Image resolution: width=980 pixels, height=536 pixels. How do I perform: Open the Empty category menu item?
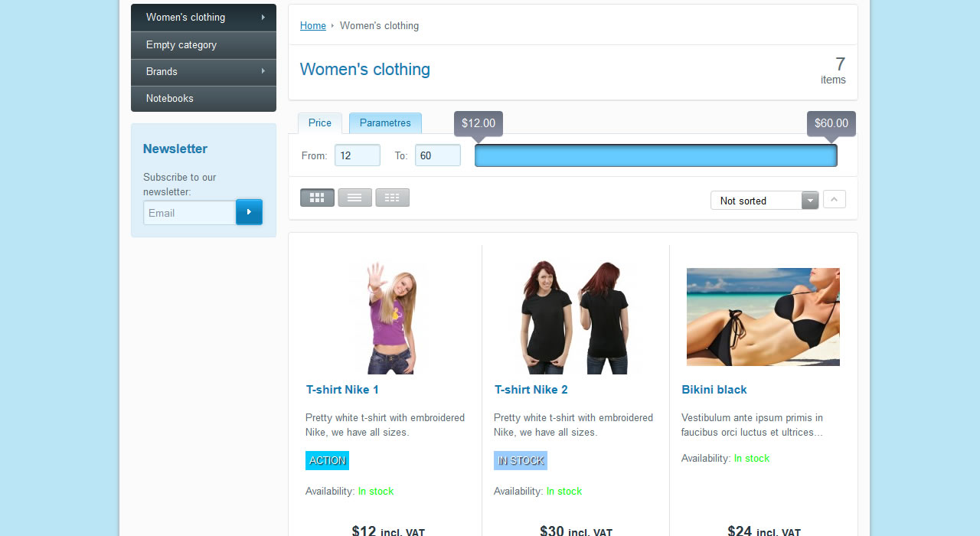204,45
